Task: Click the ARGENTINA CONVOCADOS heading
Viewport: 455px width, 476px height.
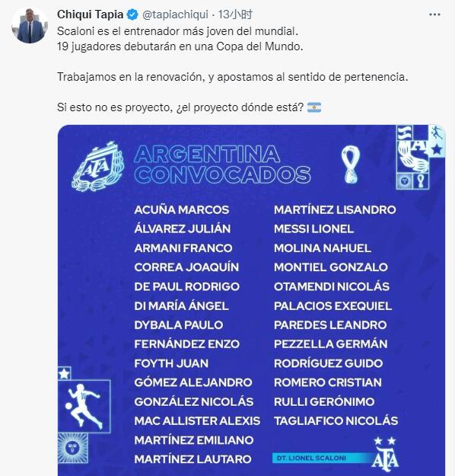Action: [x=222, y=165]
